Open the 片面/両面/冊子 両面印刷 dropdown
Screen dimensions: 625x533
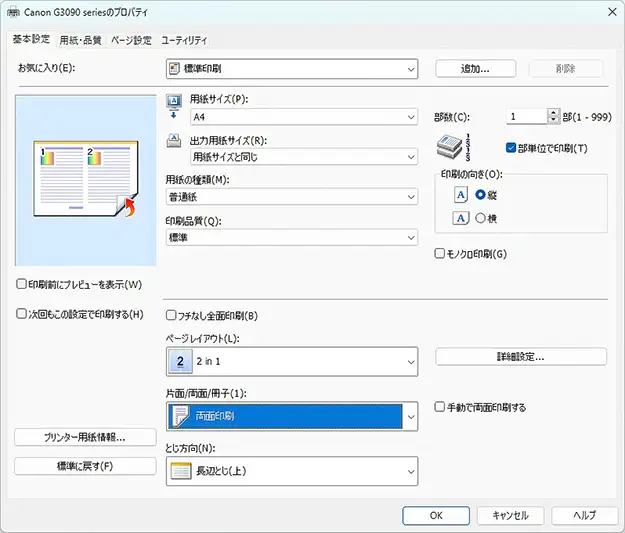point(292,417)
